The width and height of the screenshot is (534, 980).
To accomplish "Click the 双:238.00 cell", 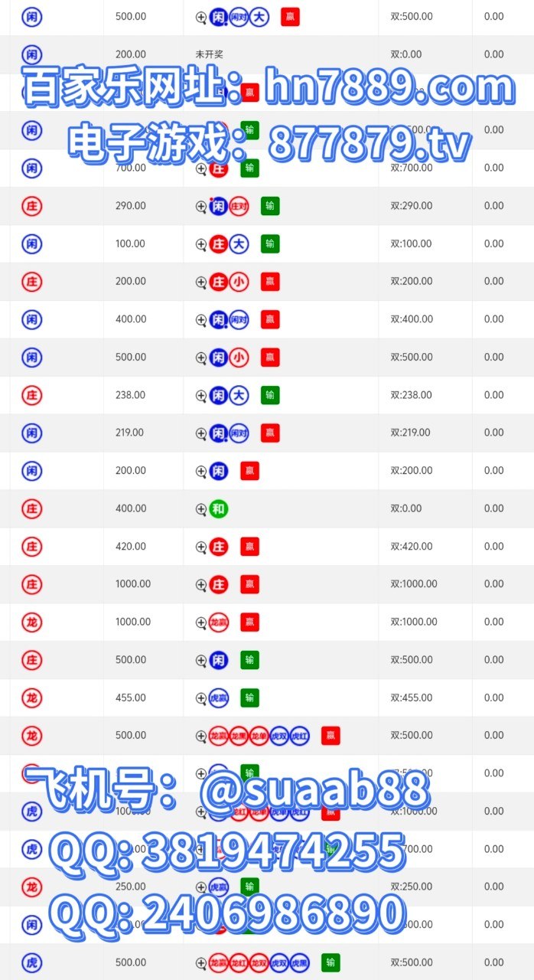I will (x=411, y=396).
